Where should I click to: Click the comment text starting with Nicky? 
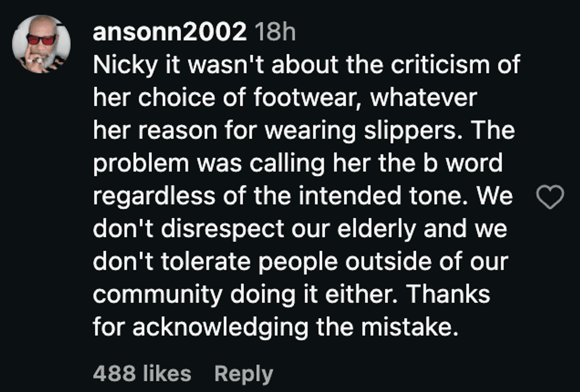tap(307, 196)
